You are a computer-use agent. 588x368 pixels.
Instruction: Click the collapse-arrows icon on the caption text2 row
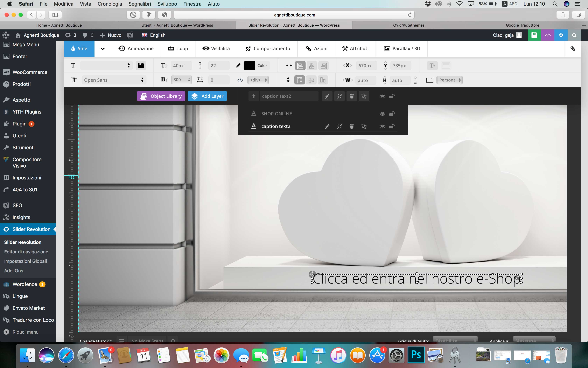(x=339, y=126)
